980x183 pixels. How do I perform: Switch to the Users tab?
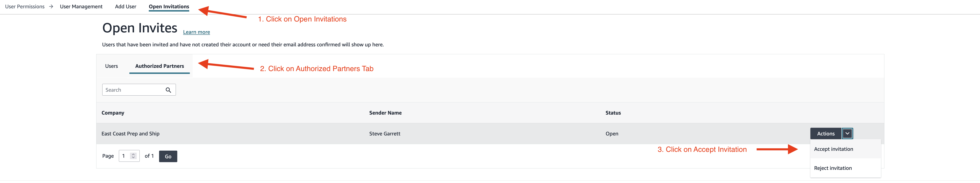pyautogui.click(x=111, y=66)
